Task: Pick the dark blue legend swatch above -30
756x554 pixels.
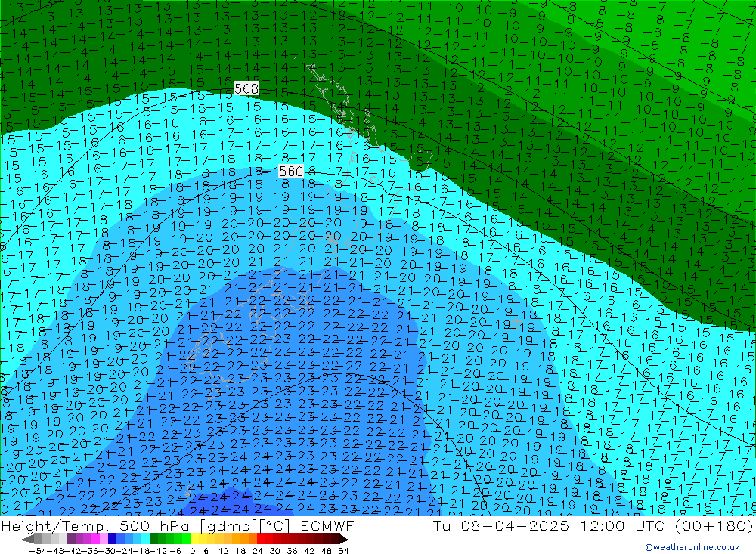Action: click(x=112, y=539)
